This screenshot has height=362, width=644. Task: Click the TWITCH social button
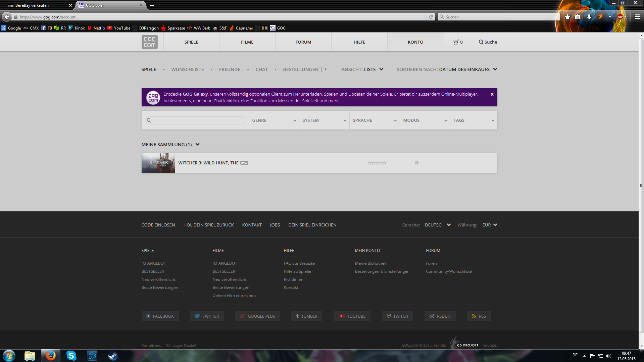397,316
